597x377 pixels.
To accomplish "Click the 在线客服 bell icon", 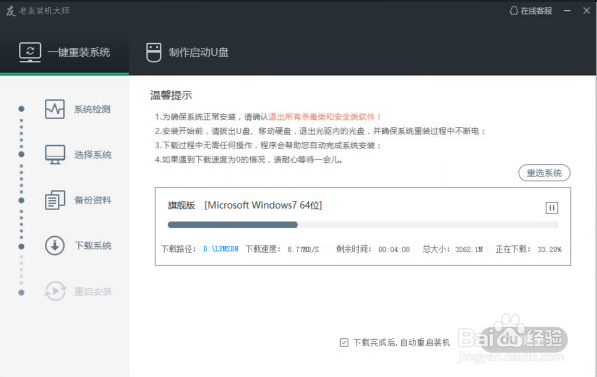I will [x=514, y=11].
